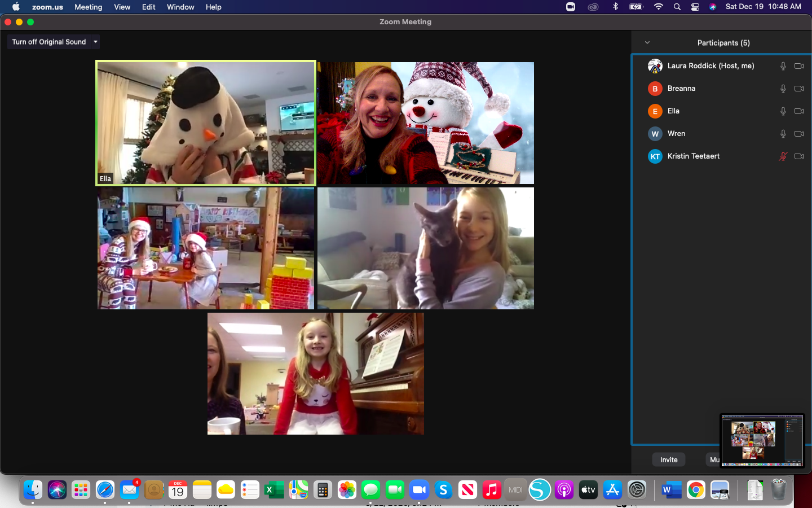Click Breanna's red B avatar
The height and width of the screenshot is (508, 812).
point(655,89)
